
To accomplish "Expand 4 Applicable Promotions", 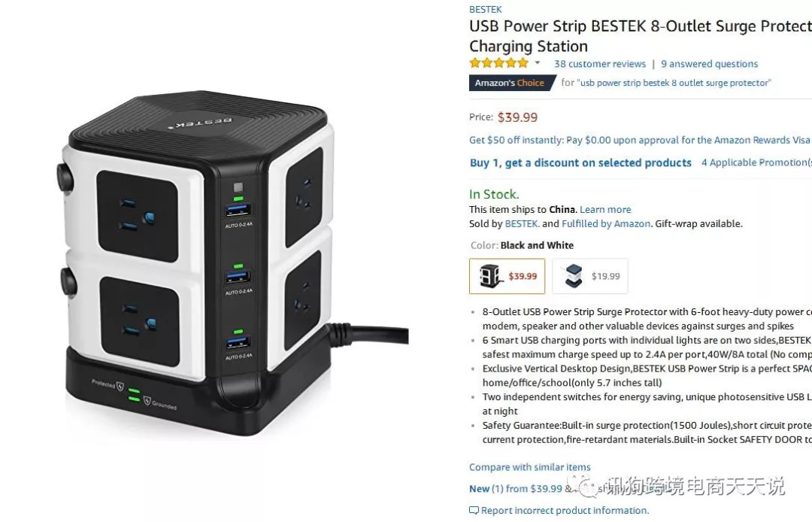I will pos(756,162).
